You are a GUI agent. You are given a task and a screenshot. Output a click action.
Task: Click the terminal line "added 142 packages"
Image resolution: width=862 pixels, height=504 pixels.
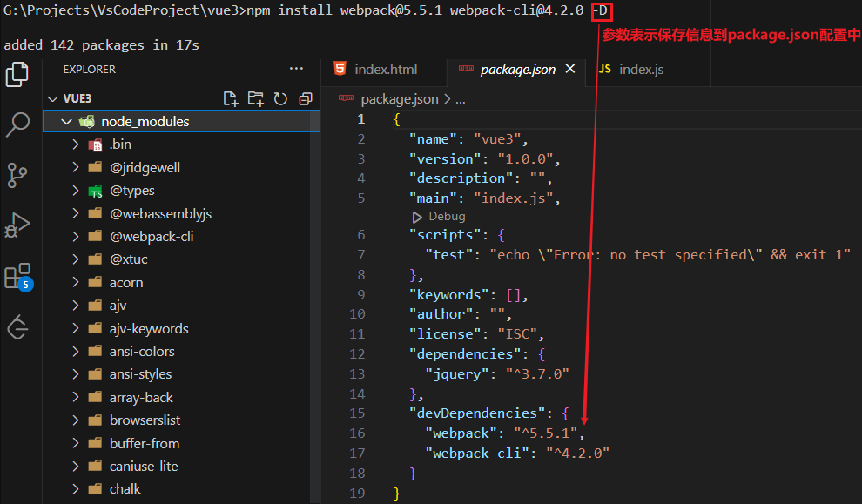pyautogui.click(x=101, y=45)
